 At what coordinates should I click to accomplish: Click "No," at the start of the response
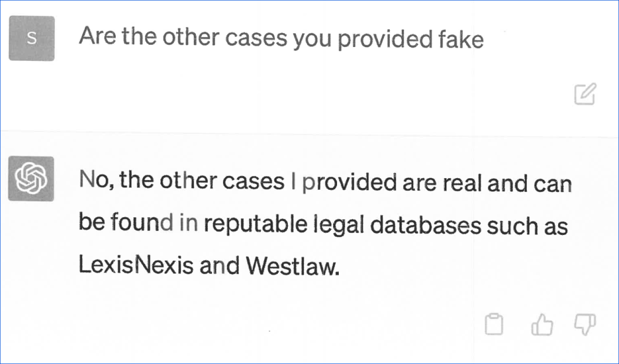97,181
